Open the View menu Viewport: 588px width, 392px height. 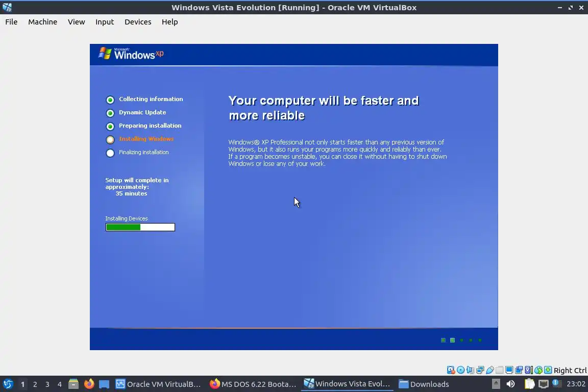point(76,22)
